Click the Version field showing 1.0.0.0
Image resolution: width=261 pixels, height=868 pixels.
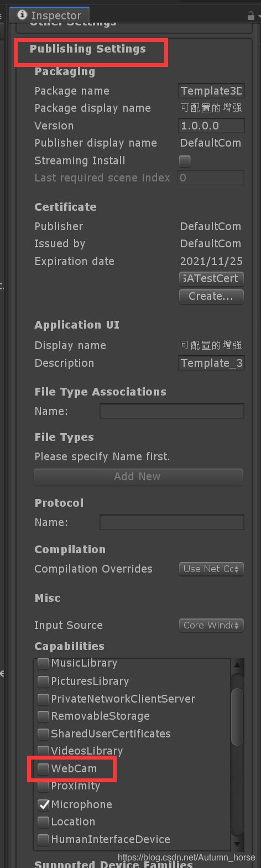point(211,126)
